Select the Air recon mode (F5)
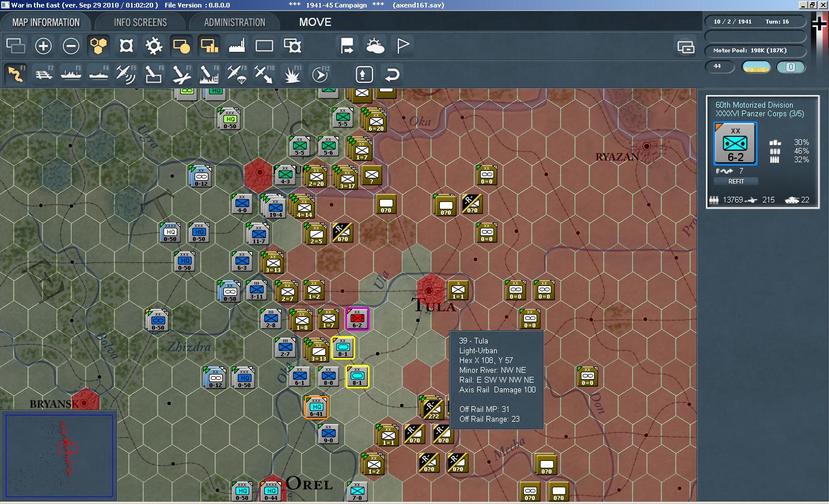The width and height of the screenshot is (829, 504). click(x=126, y=74)
